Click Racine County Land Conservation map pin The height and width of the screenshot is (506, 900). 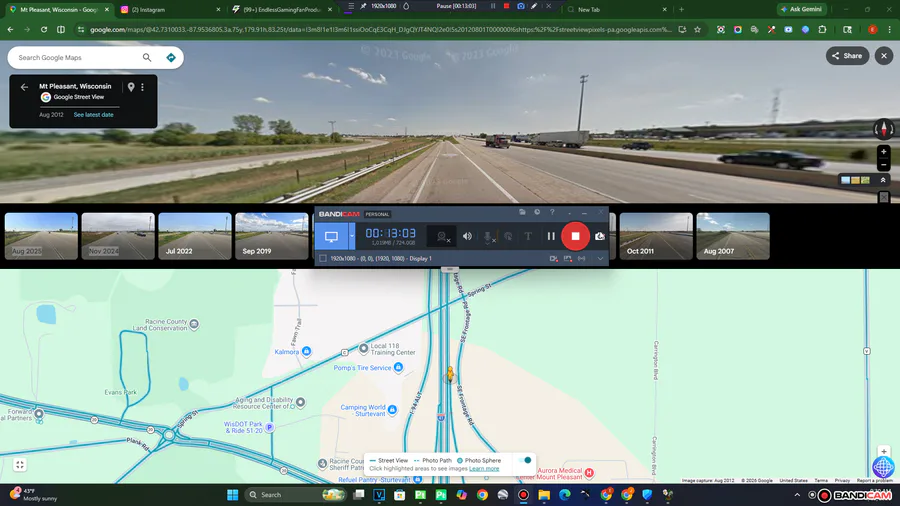194,324
